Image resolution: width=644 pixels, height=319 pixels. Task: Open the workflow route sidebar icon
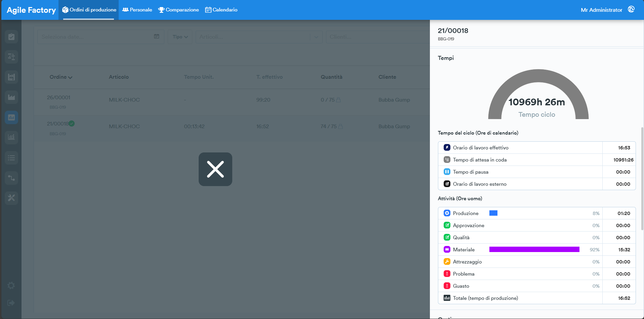(11, 178)
